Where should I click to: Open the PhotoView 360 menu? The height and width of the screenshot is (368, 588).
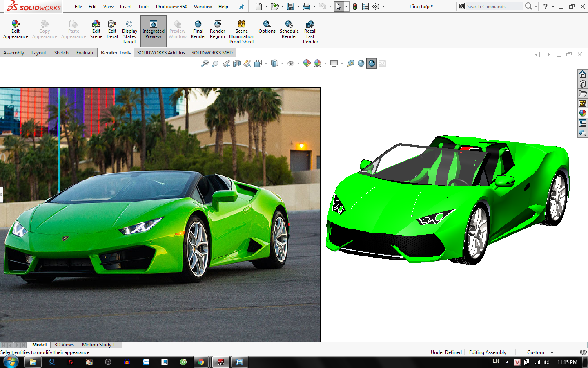click(171, 7)
